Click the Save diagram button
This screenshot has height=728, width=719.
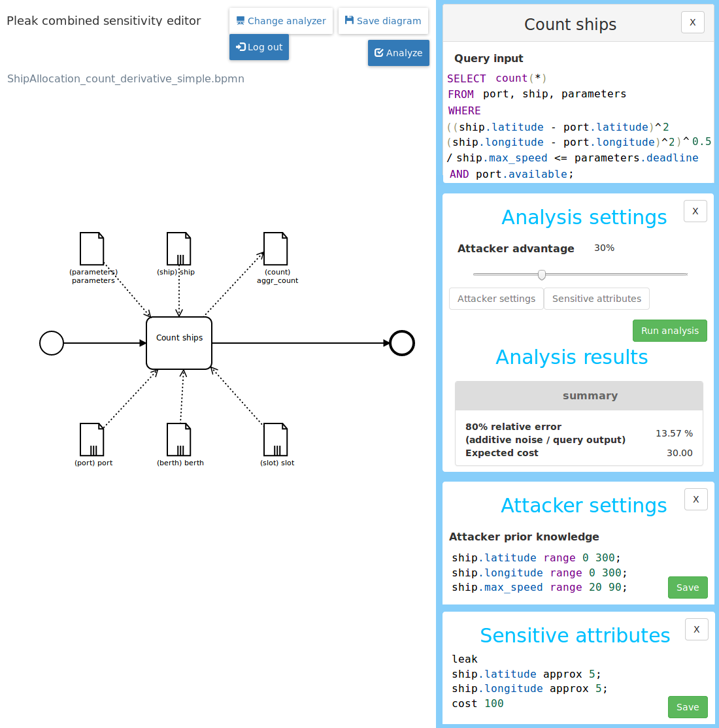pos(383,21)
